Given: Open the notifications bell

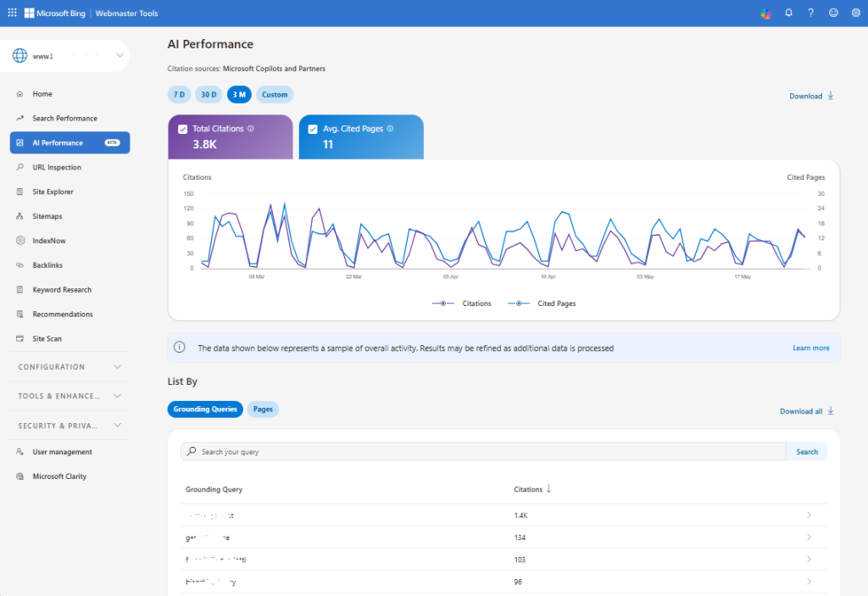Looking at the screenshot, I should pos(789,13).
